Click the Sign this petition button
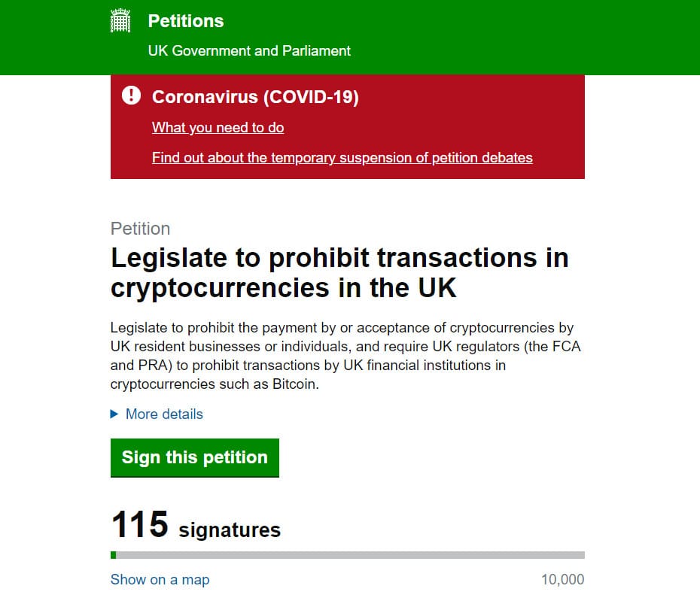The height and width of the screenshot is (613, 700). coord(195,458)
